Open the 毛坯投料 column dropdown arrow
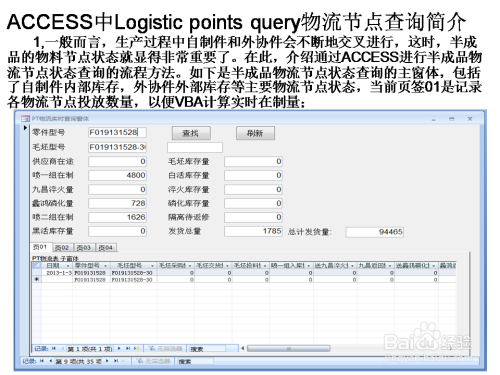This screenshot has height=375, width=500. tap(265, 266)
